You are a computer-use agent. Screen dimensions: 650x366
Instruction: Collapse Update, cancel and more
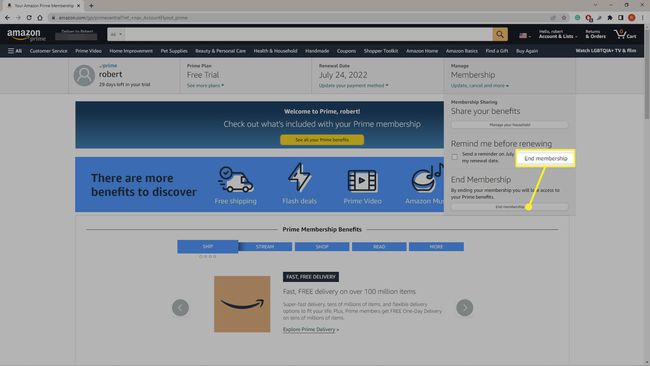[x=480, y=85]
